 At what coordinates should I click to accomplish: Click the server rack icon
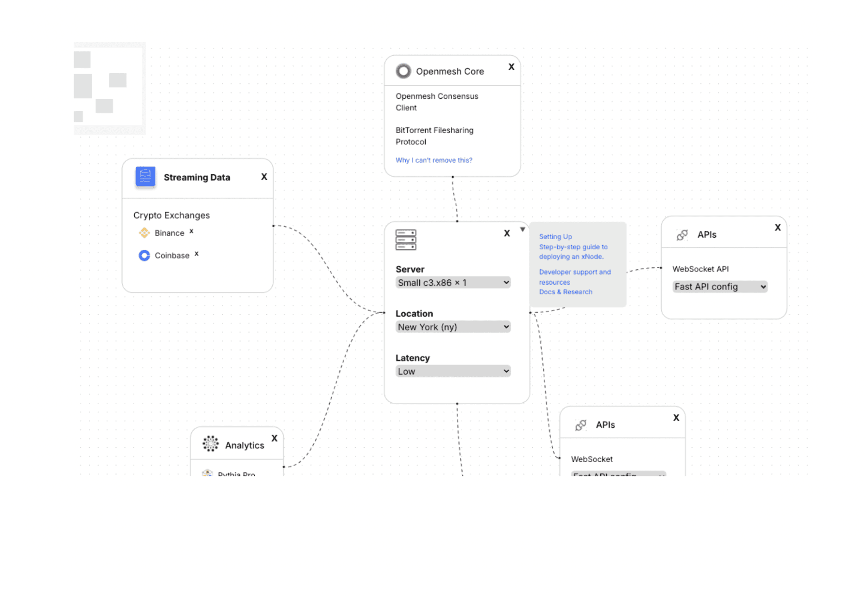click(406, 240)
